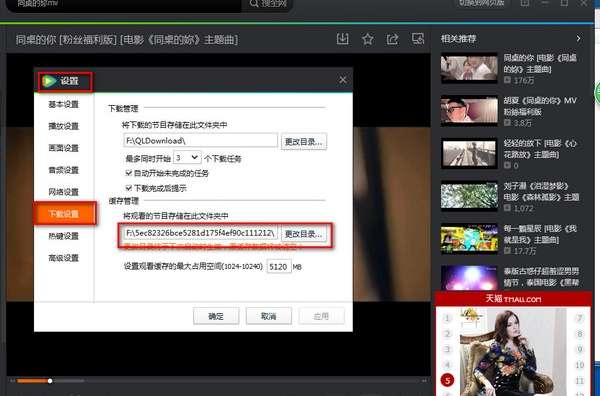The height and width of the screenshot is (396, 600).
Task: Toggle 下载完成后提示 checkbox
Action: [129, 188]
